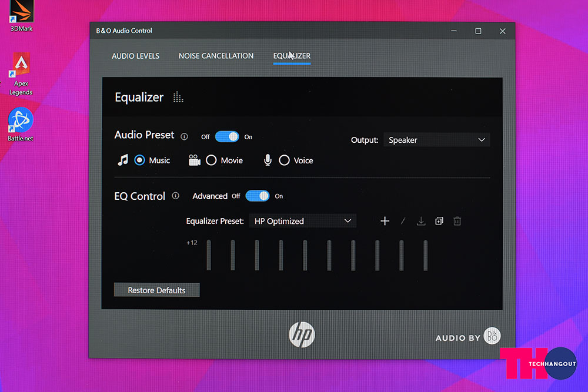Click the EQ Control info icon
Screen dimensions: 588x392
pyautogui.click(x=175, y=196)
